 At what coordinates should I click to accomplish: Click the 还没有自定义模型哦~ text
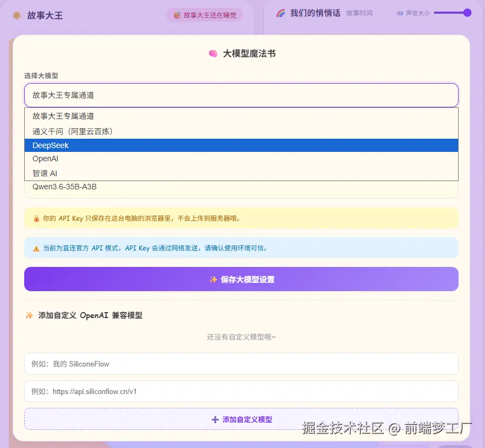tap(241, 337)
